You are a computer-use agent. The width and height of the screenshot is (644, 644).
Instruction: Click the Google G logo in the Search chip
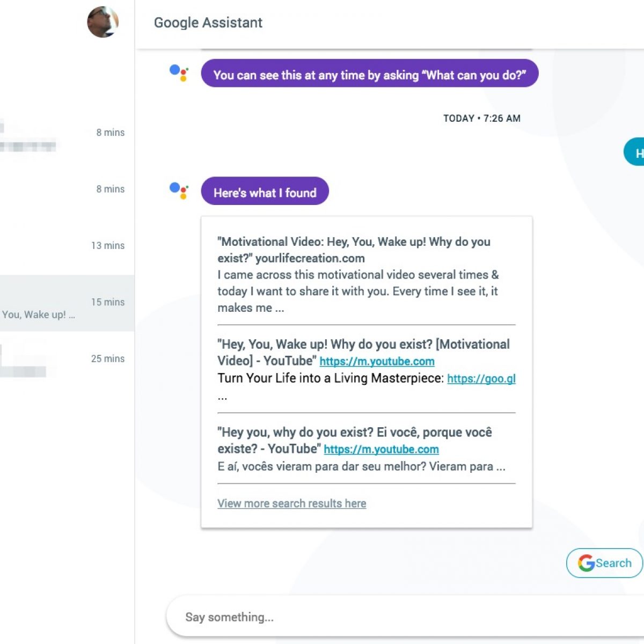(x=586, y=563)
